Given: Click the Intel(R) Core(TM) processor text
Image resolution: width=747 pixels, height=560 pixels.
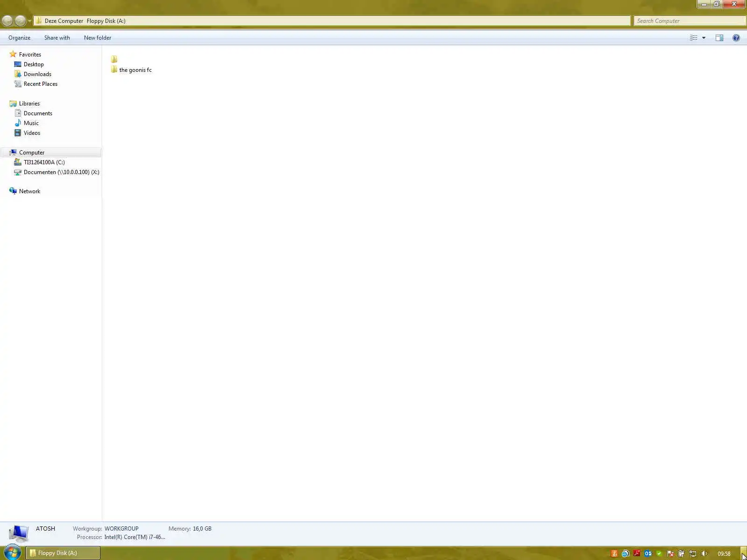Looking at the screenshot, I should [x=134, y=537].
